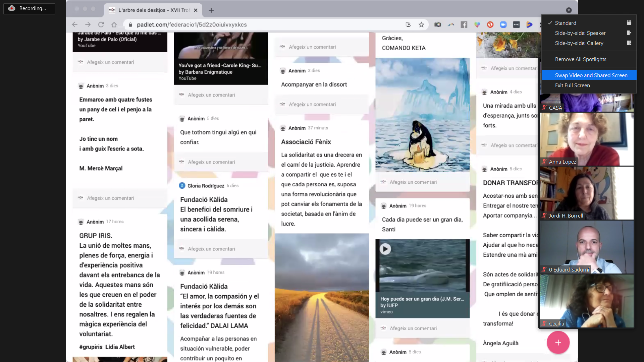Viewport: 644px width, 362px height.
Task: Open the colorful heart extension
Action: tap(477, 24)
